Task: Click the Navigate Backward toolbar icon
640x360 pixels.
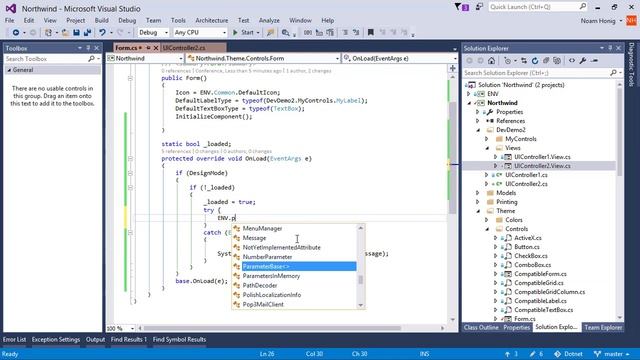Action: tap(16, 33)
